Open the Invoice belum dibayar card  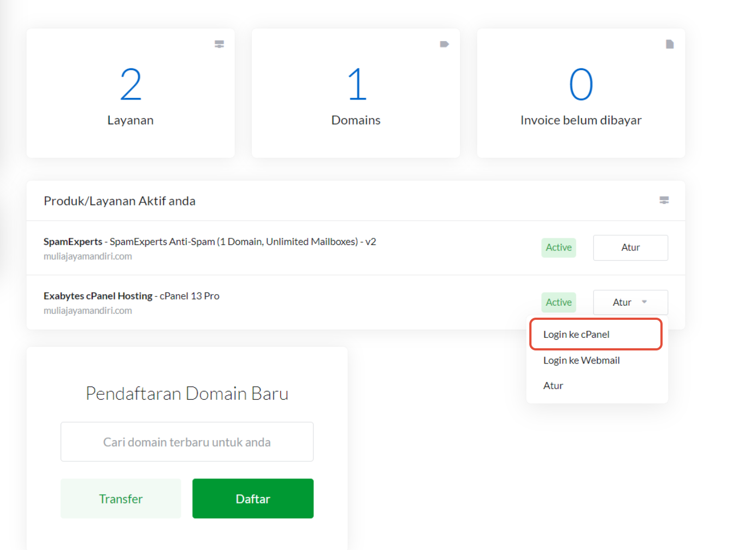(581, 93)
